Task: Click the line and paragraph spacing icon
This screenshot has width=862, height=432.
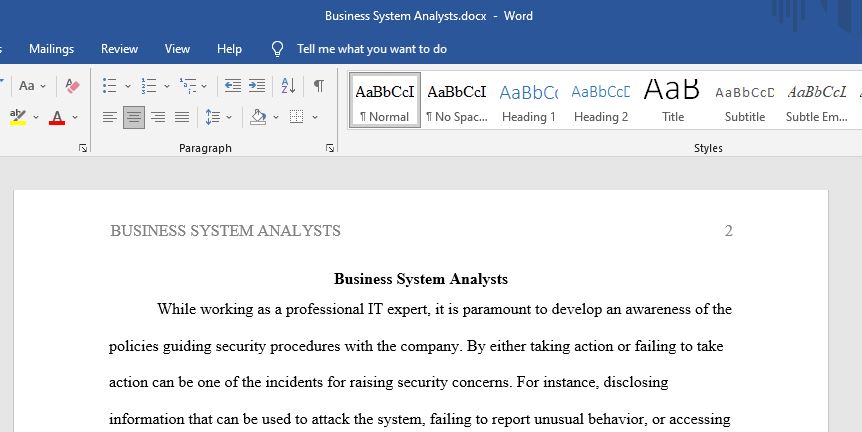Action: [x=213, y=117]
